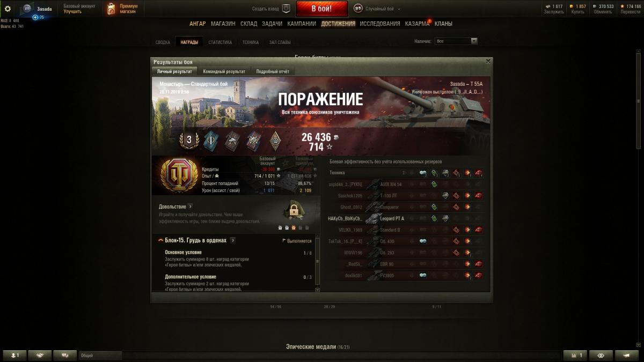
Task: Click the locked reward padlock icon
Action: coord(294,211)
